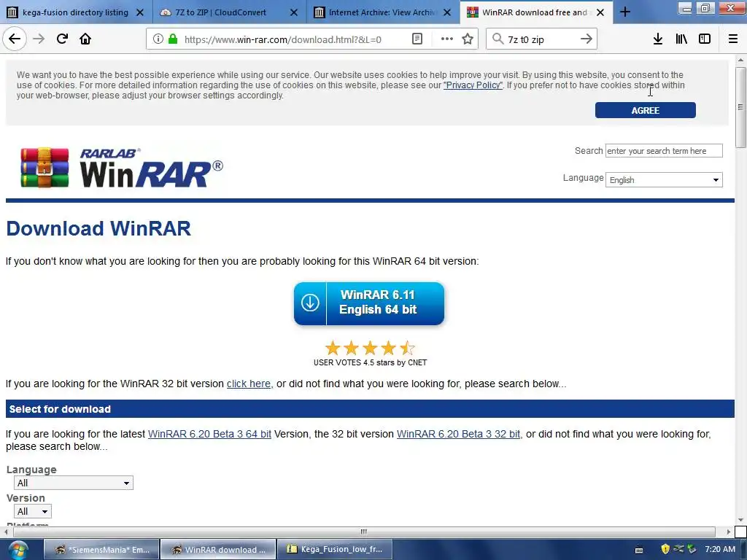Click the green padlock security icon
This screenshot has width=747, height=560.
[x=173, y=39]
